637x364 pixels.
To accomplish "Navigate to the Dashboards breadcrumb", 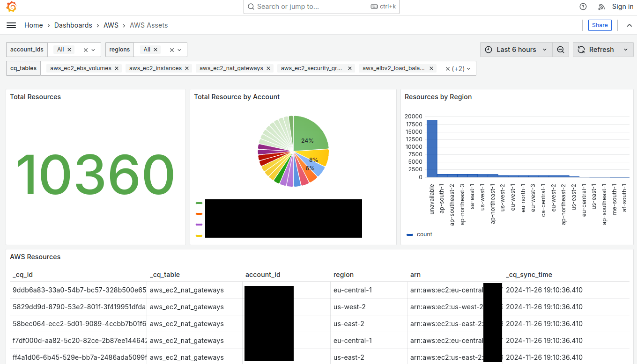I will pos(73,25).
